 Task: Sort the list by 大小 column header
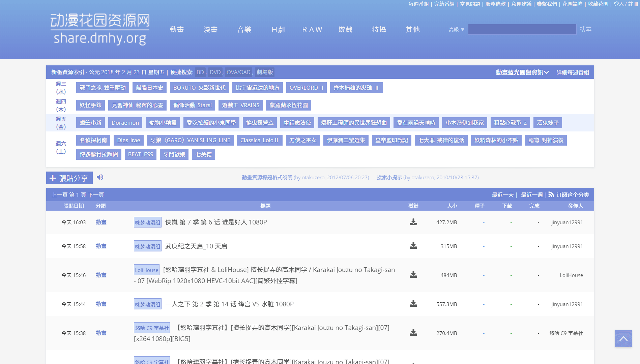pos(452,206)
